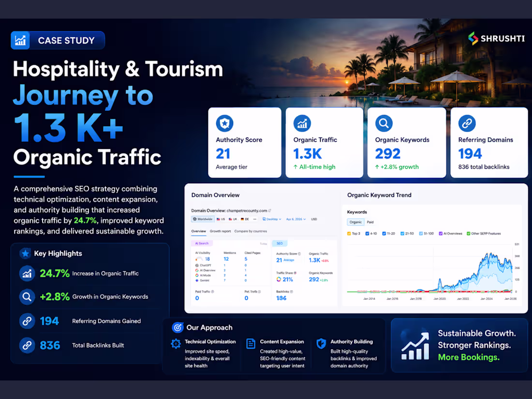Click the Authority Building shield icon
This screenshot has height=399, width=532.
321,344
